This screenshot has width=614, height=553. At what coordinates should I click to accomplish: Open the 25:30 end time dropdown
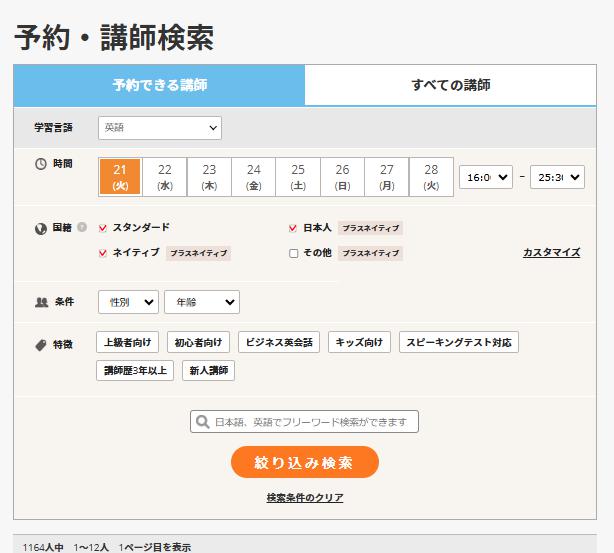tap(557, 177)
